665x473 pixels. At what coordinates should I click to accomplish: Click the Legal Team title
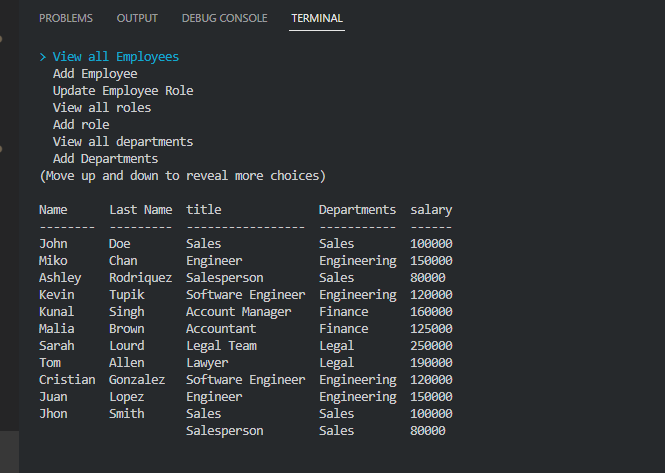pos(221,346)
